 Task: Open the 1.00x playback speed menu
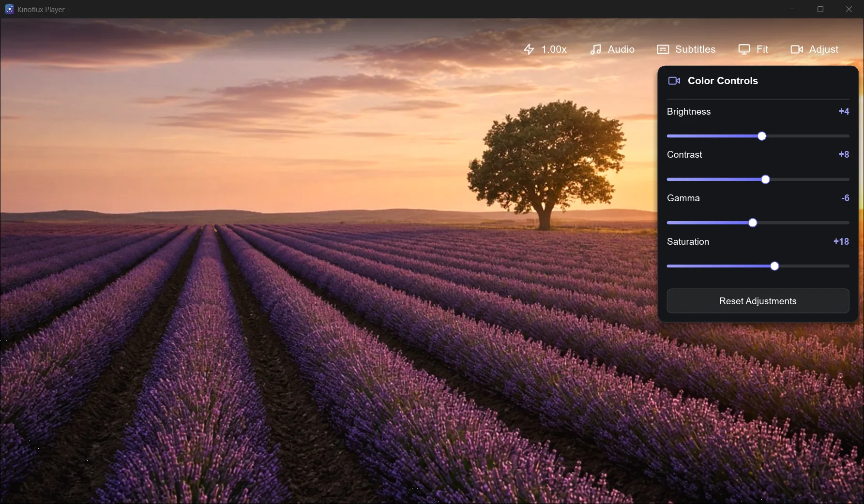tap(545, 49)
